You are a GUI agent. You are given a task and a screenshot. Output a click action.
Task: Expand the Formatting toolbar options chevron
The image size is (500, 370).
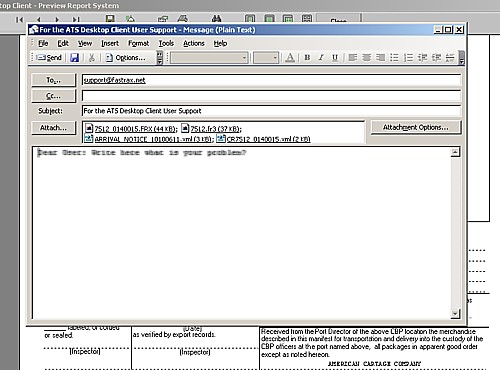point(461,58)
